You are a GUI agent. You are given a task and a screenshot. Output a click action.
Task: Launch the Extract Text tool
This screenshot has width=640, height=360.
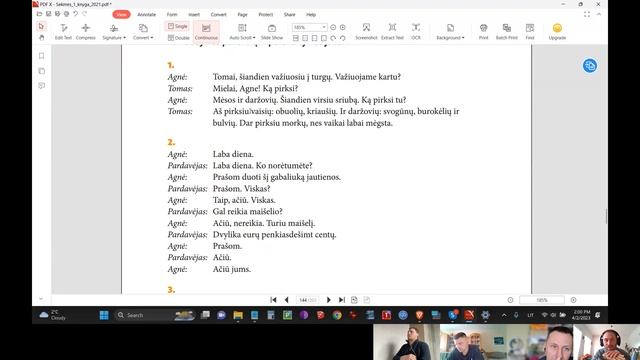point(392,31)
